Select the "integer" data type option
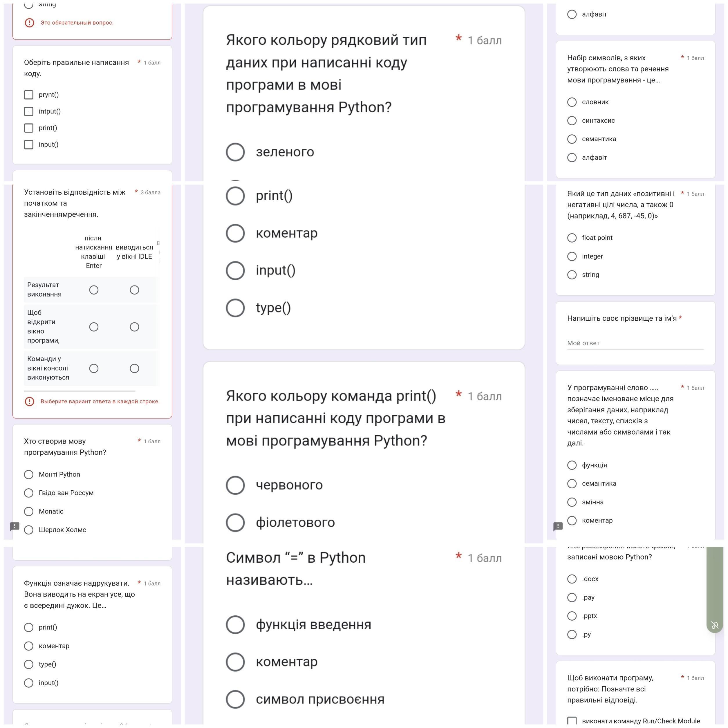 (572, 256)
